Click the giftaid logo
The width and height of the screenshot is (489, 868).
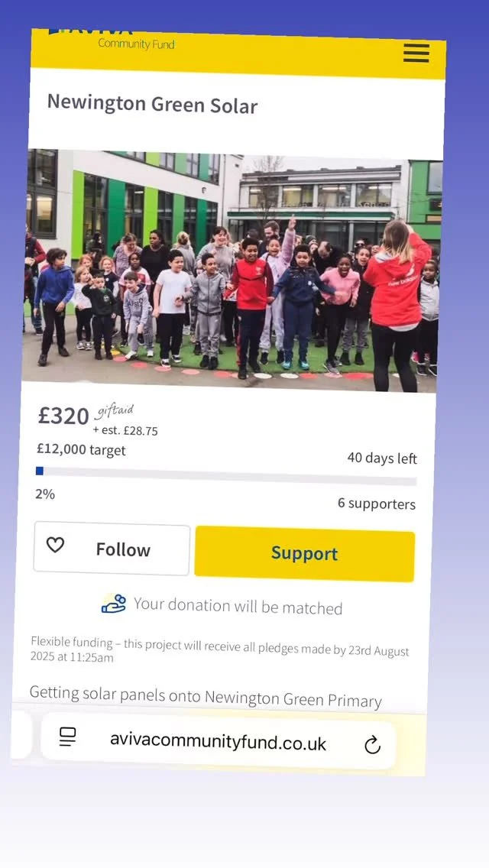(115, 411)
